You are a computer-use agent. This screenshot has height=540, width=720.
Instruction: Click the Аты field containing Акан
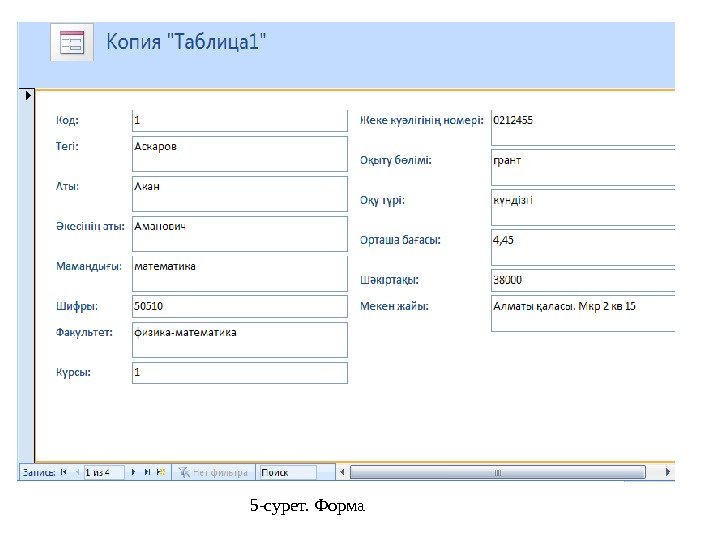(240, 194)
